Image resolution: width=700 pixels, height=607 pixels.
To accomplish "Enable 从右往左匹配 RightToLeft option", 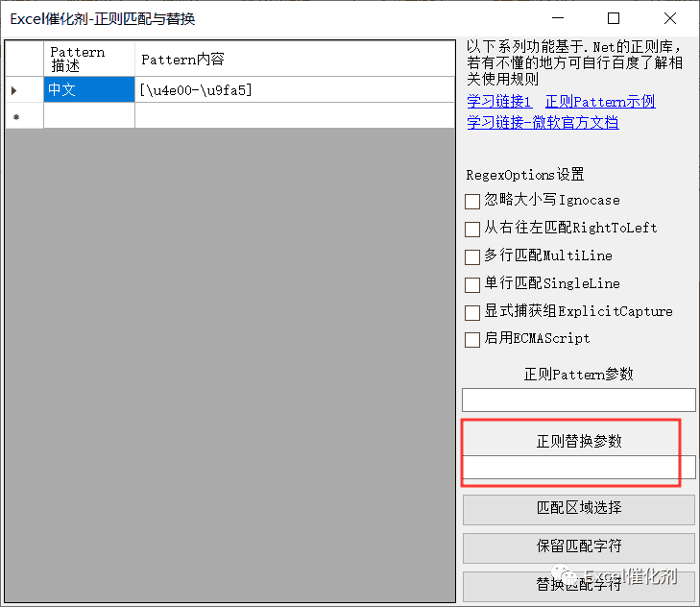I will coord(471,229).
